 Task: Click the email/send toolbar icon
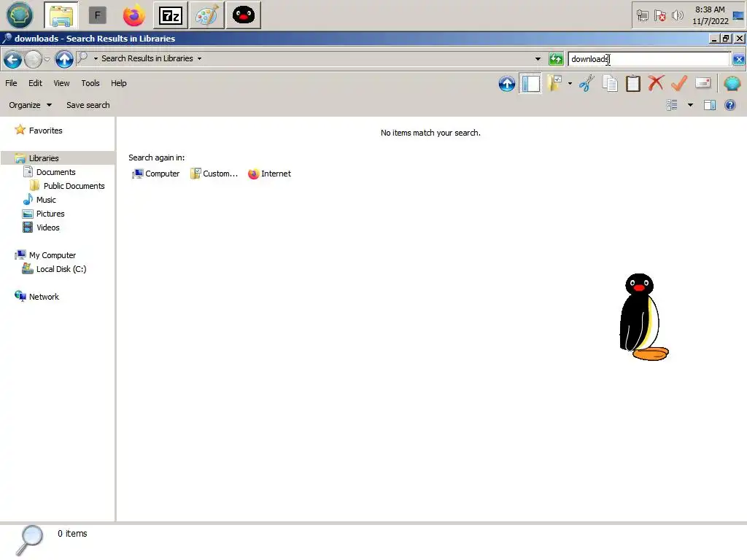click(x=703, y=84)
